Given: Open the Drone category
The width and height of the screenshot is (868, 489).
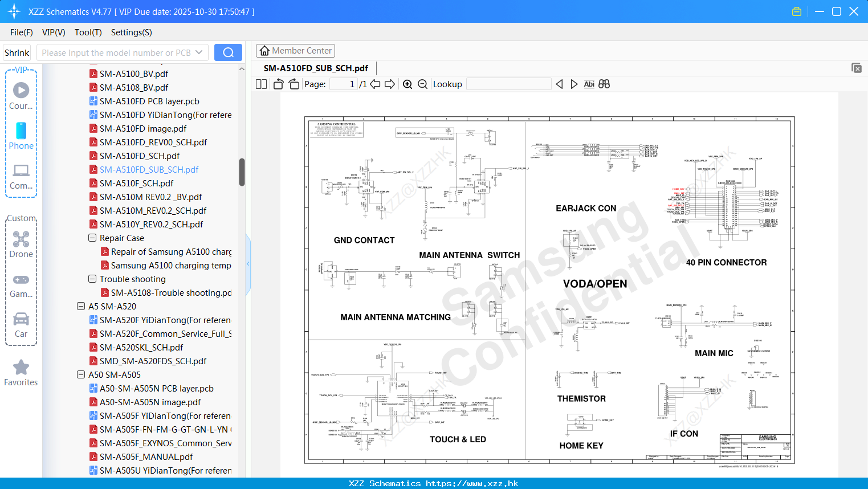Looking at the screenshot, I should point(21,244).
